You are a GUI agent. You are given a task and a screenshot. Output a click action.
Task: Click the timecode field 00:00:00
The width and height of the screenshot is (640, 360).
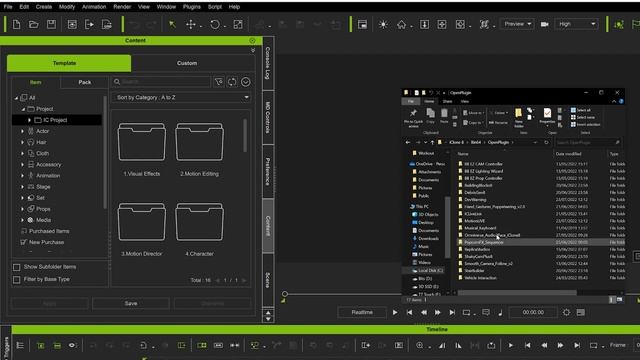(x=533, y=312)
